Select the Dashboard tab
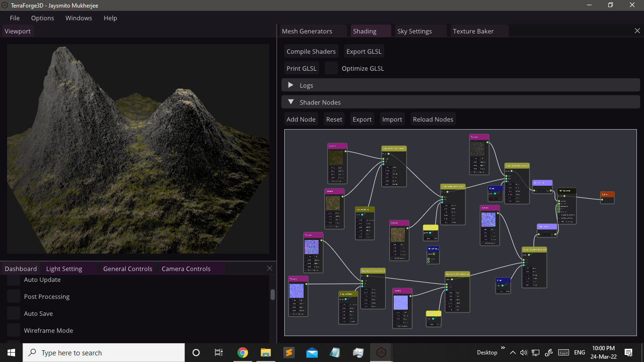 click(x=21, y=269)
